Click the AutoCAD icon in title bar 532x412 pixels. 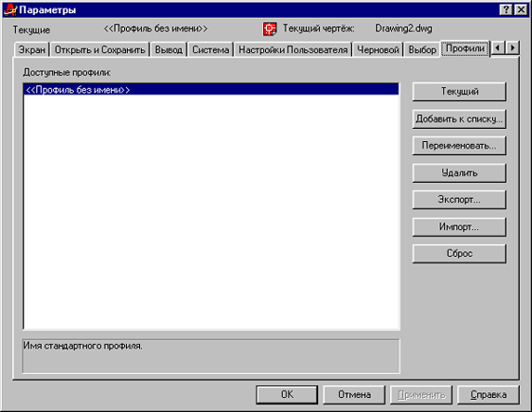tap(10, 9)
